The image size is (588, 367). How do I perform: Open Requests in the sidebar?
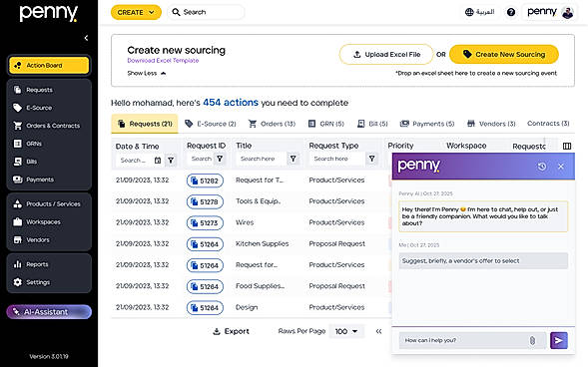pyautogui.click(x=49, y=90)
